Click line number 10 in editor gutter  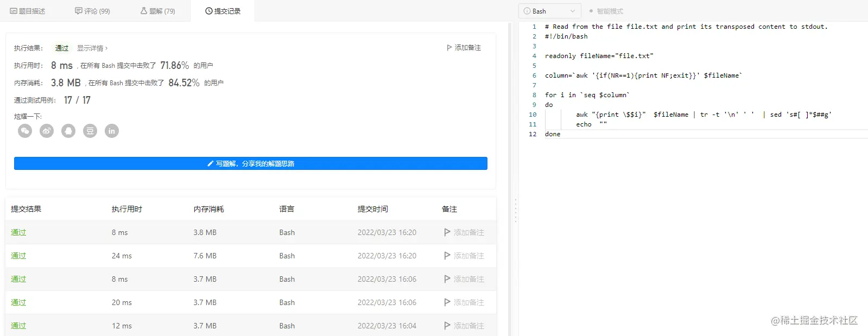coord(533,115)
